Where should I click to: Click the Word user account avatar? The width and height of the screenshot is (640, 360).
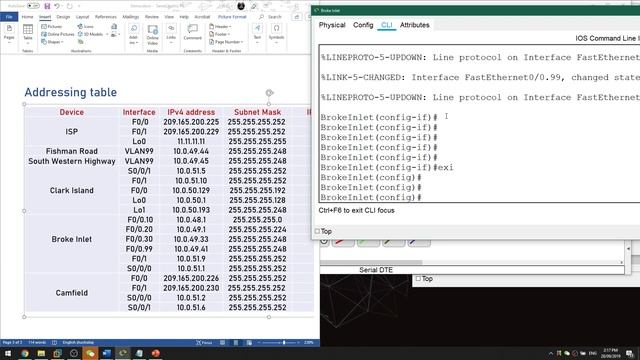(x=241, y=6)
